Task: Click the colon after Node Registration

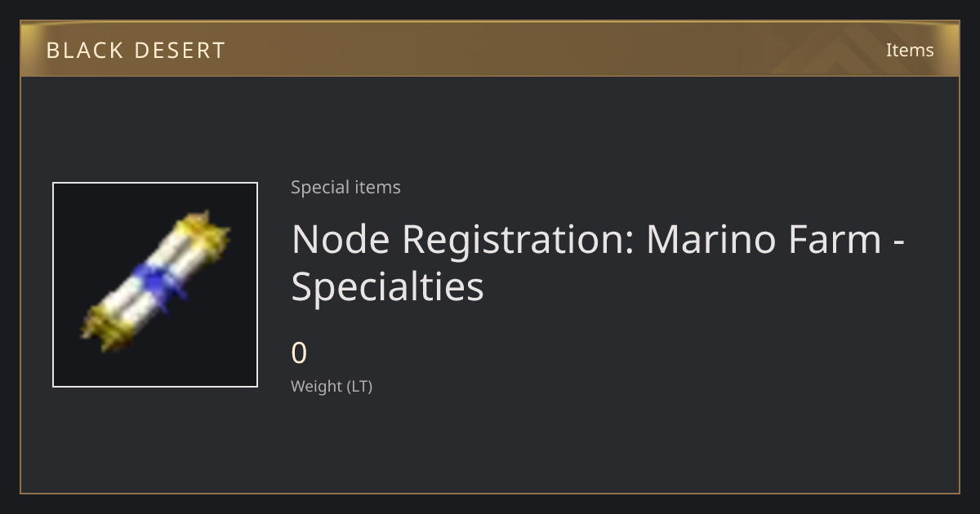Action: pyautogui.click(x=630, y=243)
